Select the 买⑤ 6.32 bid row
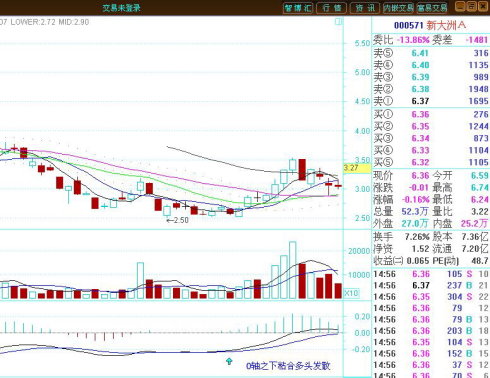This screenshot has width=490, height=378. pos(431,162)
